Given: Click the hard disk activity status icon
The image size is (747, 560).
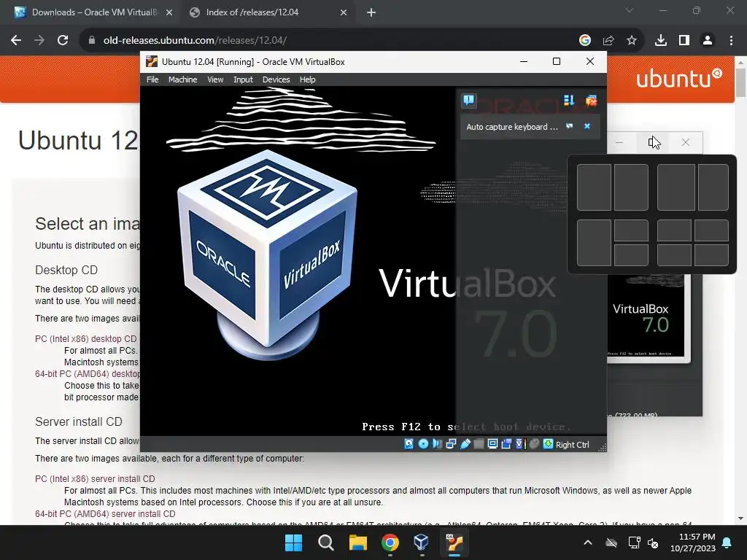Looking at the screenshot, I should [409, 444].
